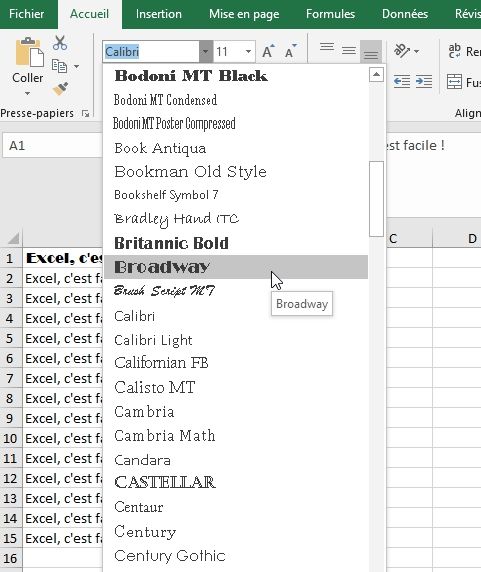Click the Format Painter brush icon

[60, 89]
